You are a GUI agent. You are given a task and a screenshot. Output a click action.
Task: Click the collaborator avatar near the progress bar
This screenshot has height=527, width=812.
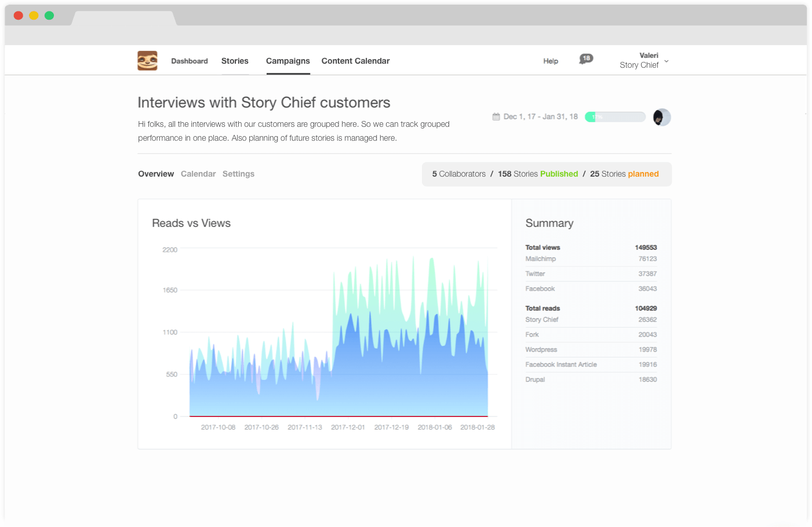[x=661, y=117]
